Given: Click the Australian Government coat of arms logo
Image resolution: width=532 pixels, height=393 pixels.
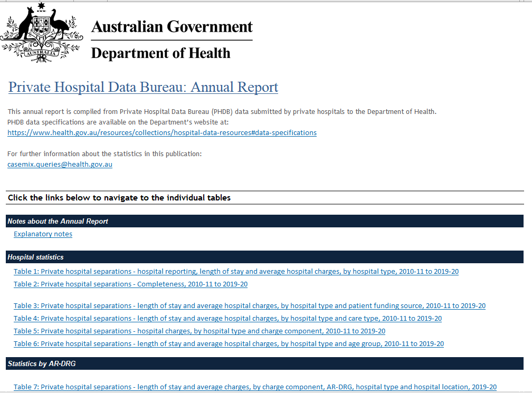Looking at the screenshot, I should (41, 33).
